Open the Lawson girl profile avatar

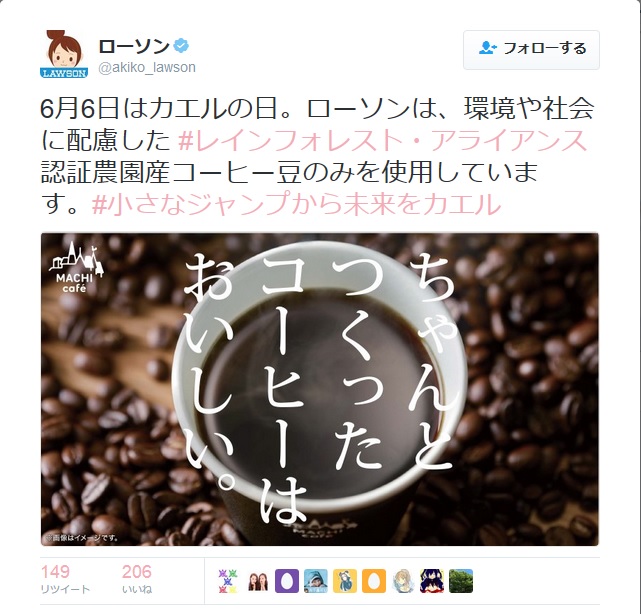coord(64,54)
